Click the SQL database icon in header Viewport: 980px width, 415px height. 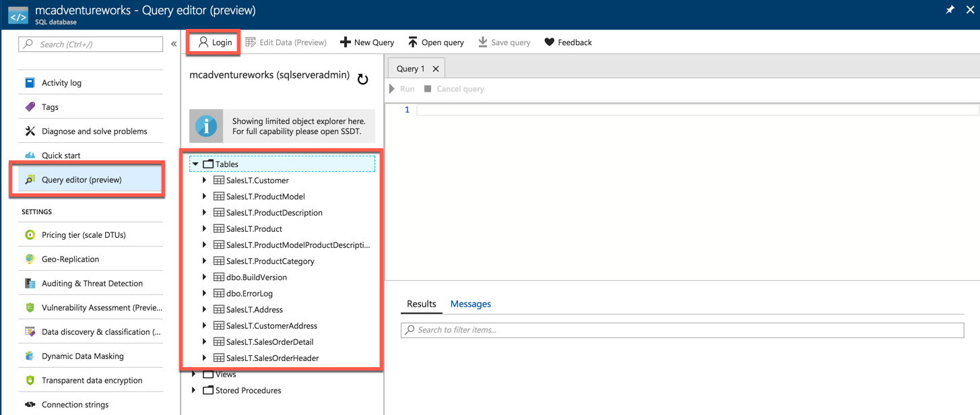[18, 15]
